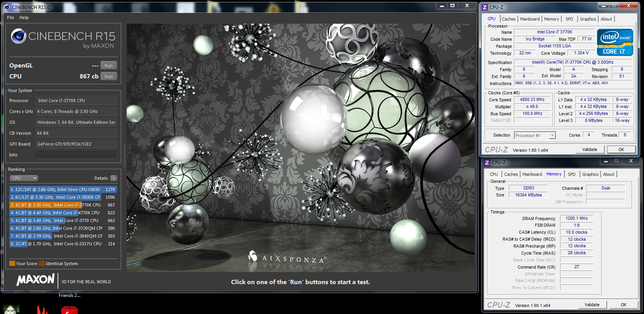Click the Core Speed value 4800.33 MHz
Image resolution: width=644 pixels, height=314 pixels.
533,99
